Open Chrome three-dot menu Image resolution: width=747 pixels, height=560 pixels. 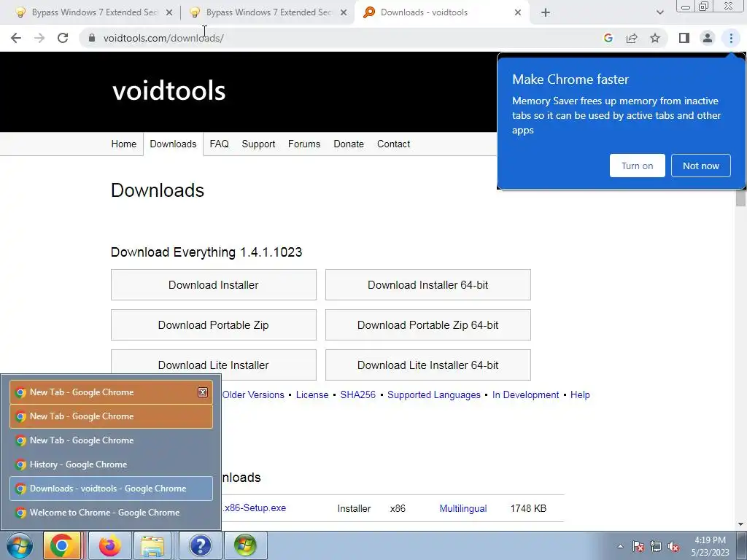(x=731, y=38)
